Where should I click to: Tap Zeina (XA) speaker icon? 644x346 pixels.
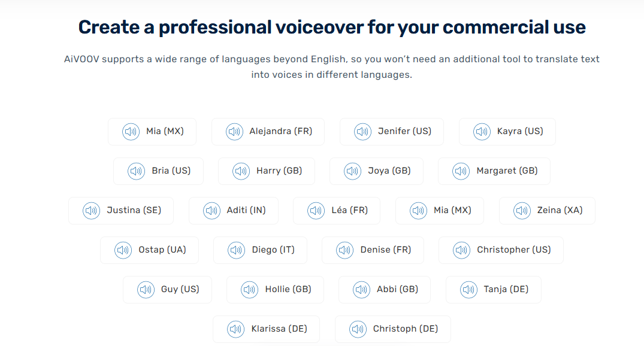click(x=522, y=211)
